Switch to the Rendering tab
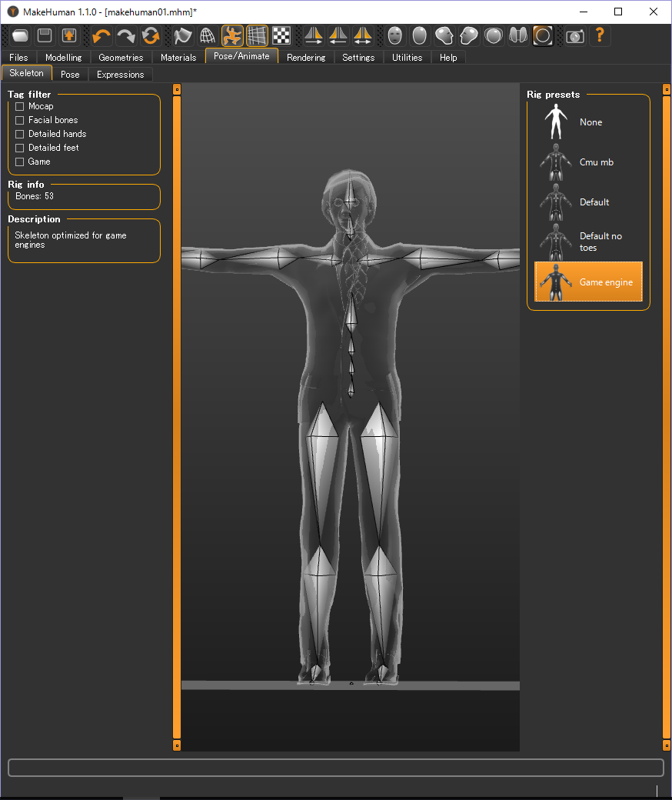 (x=306, y=57)
